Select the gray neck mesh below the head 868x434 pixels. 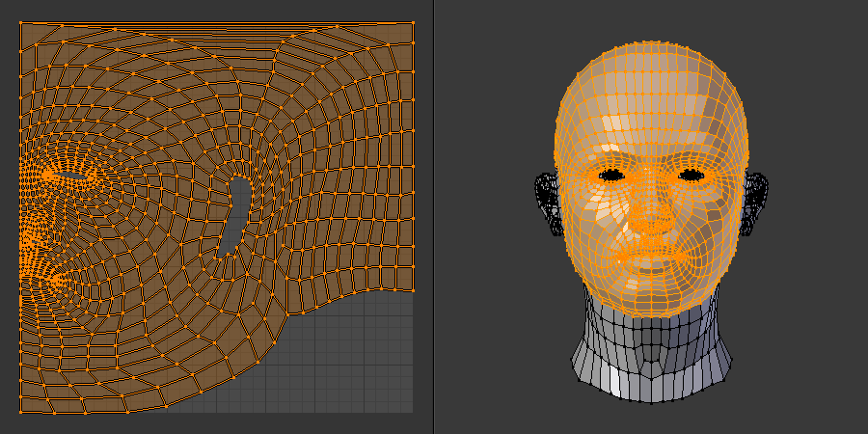tap(652, 349)
